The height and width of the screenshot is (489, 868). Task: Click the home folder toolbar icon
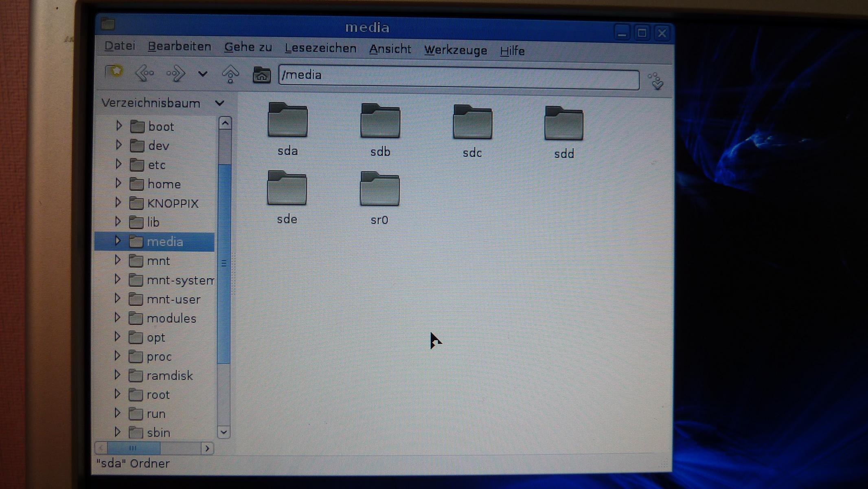pos(261,75)
